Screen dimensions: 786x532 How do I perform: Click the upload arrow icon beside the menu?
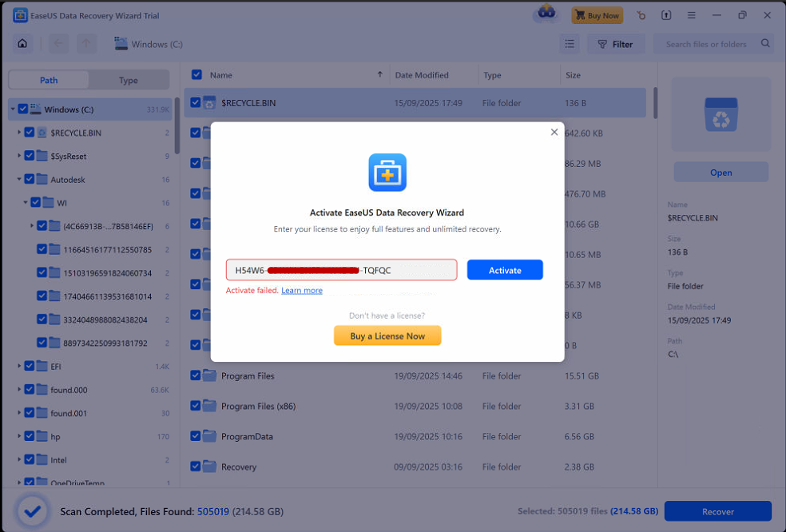666,15
